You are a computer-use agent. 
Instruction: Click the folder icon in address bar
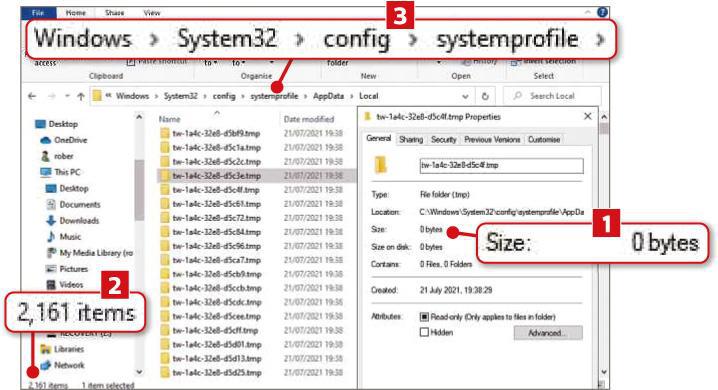click(x=97, y=96)
